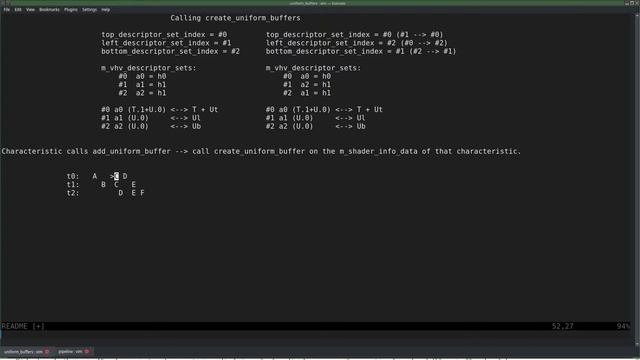Click 'bottom_descriptor_set_index = #2' in left column

(171, 51)
